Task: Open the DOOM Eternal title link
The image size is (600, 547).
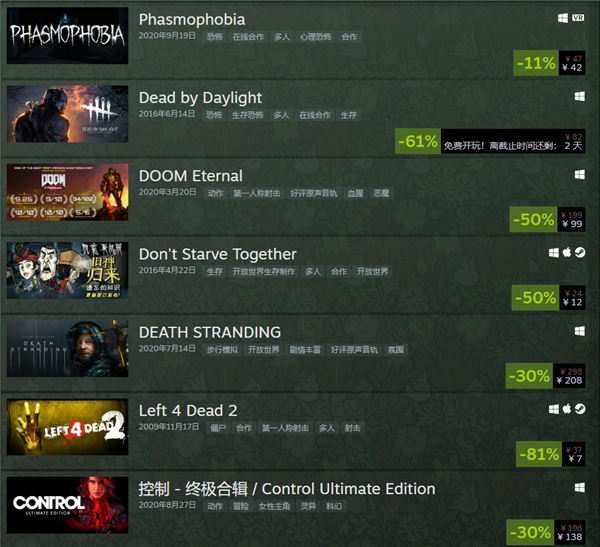Action: tap(191, 176)
